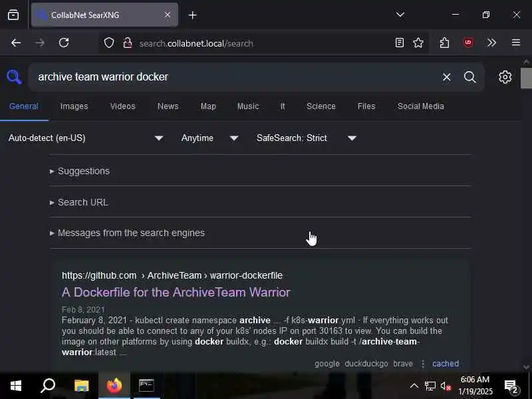
Task: Show more tools overflow chevrons
Action: pos(491,43)
